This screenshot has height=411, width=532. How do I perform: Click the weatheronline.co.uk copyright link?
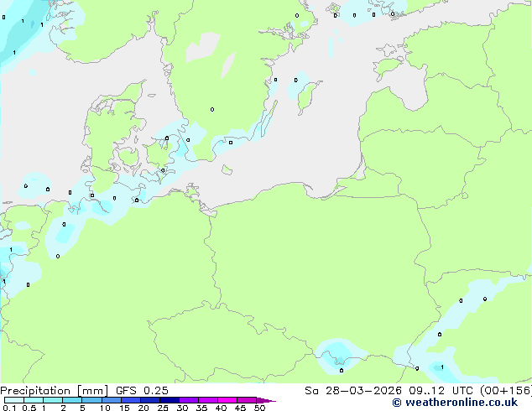[x=455, y=403]
